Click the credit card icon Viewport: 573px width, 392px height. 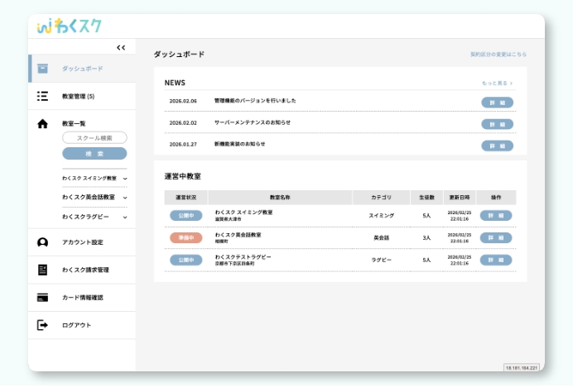(x=43, y=298)
